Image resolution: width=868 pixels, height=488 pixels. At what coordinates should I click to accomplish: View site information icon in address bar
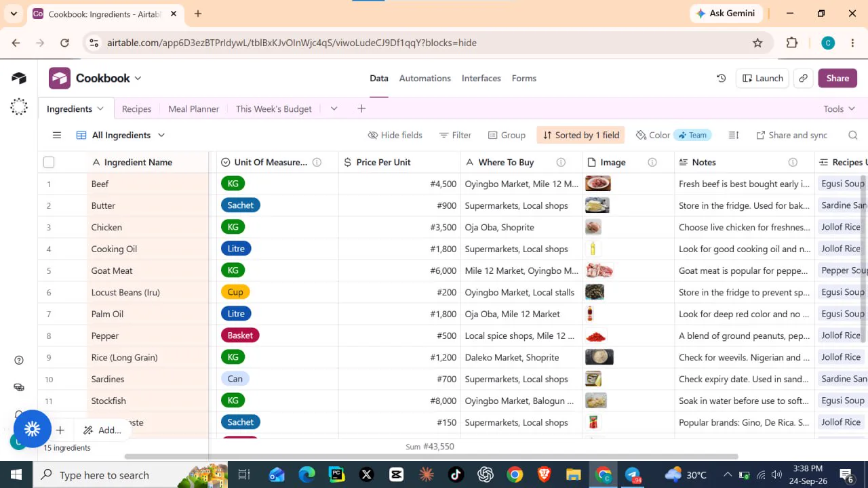coord(94,43)
